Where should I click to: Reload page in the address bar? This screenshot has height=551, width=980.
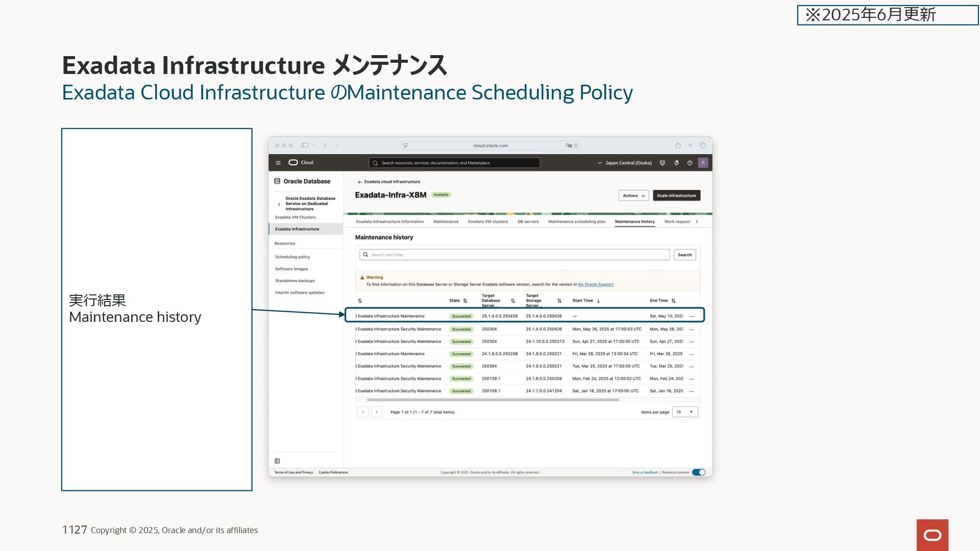[x=576, y=145]
